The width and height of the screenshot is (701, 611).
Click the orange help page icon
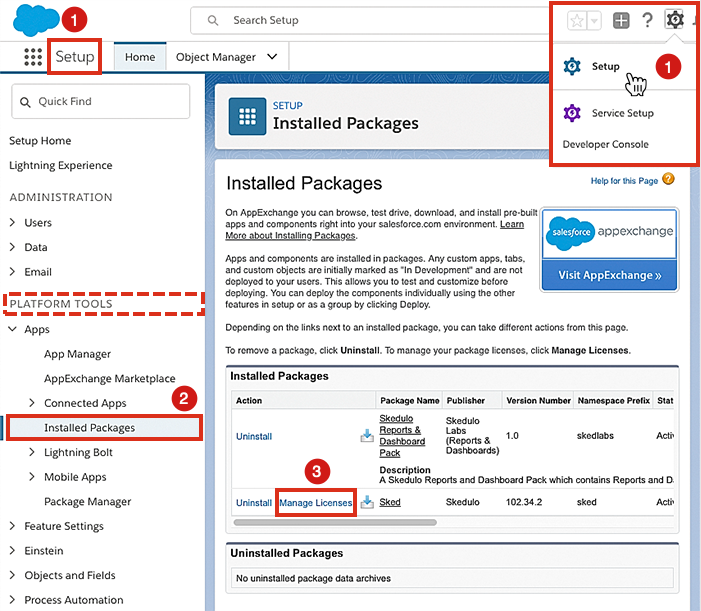tap(668, 179)
